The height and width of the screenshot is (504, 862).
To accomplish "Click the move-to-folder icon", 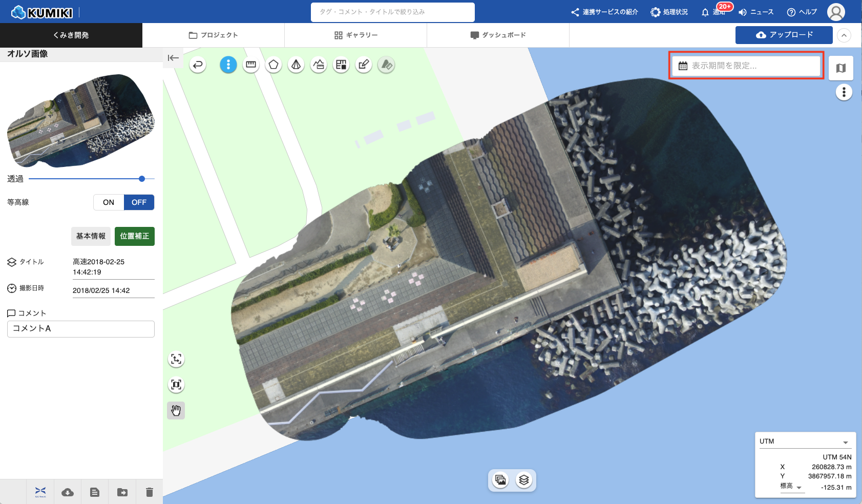I will pos(122,492).
